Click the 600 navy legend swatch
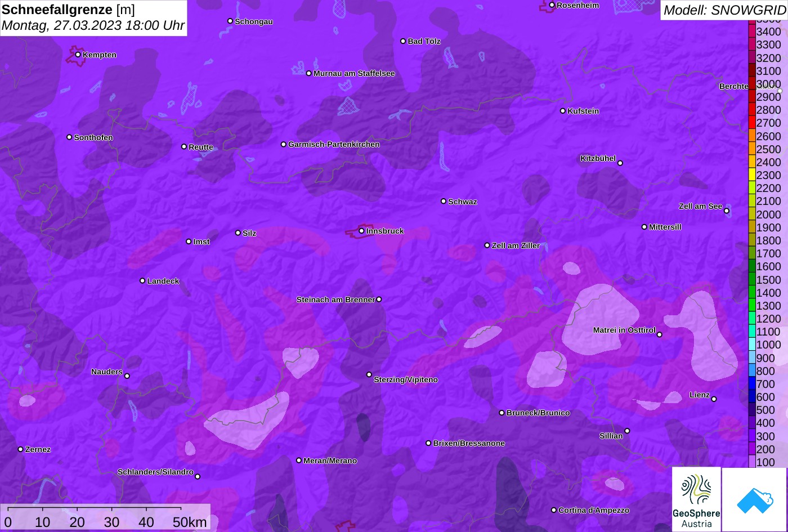The image size is (788, 532). 752,397
